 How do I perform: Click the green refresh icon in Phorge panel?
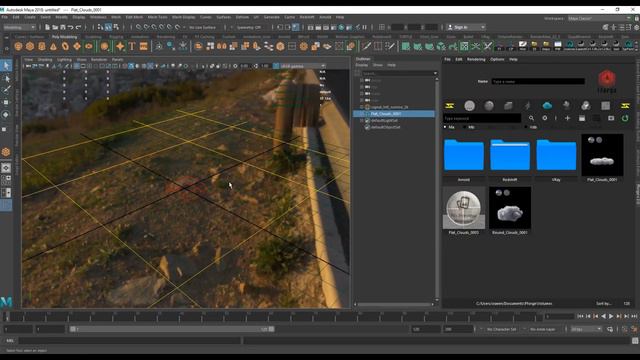coord(624,118)
